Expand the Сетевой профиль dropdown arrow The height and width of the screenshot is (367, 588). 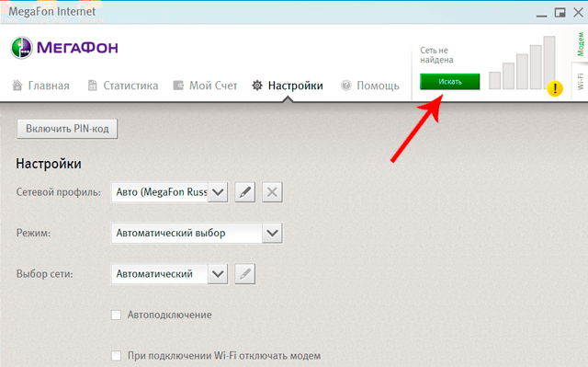(x=218, y=192)
